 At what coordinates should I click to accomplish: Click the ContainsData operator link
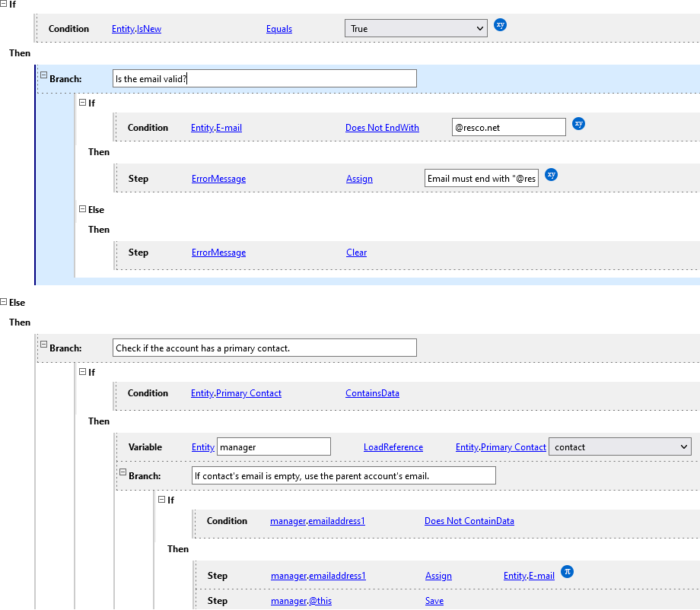[x=372, y=393]
